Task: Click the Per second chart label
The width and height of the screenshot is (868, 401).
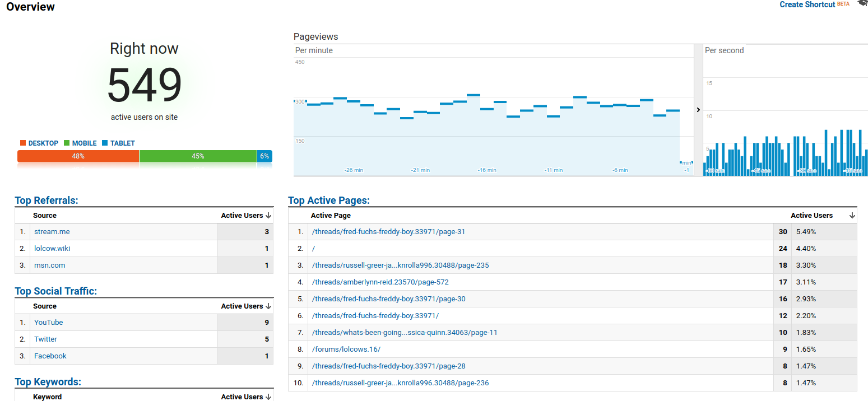Action: (724, 50)
